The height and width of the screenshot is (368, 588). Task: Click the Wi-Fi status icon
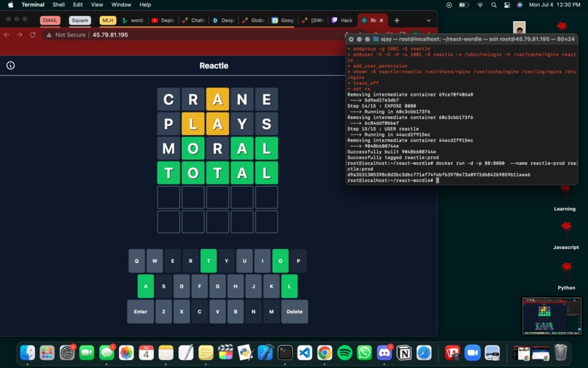click(x=480, y=5)
